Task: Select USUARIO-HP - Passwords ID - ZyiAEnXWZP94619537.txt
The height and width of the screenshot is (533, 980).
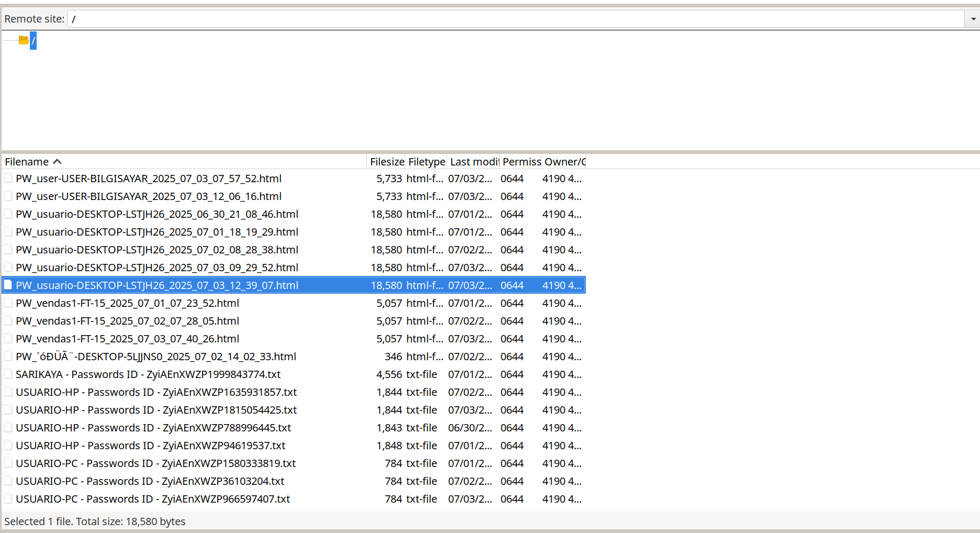Action: pos(151,446)
